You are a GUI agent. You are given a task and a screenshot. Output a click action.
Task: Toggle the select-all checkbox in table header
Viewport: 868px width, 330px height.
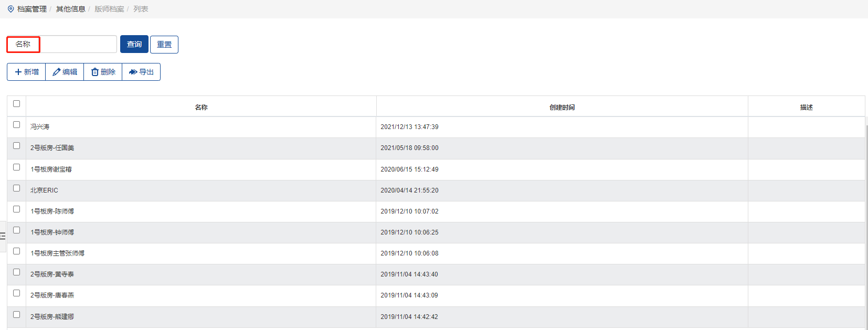coord(16,104)
